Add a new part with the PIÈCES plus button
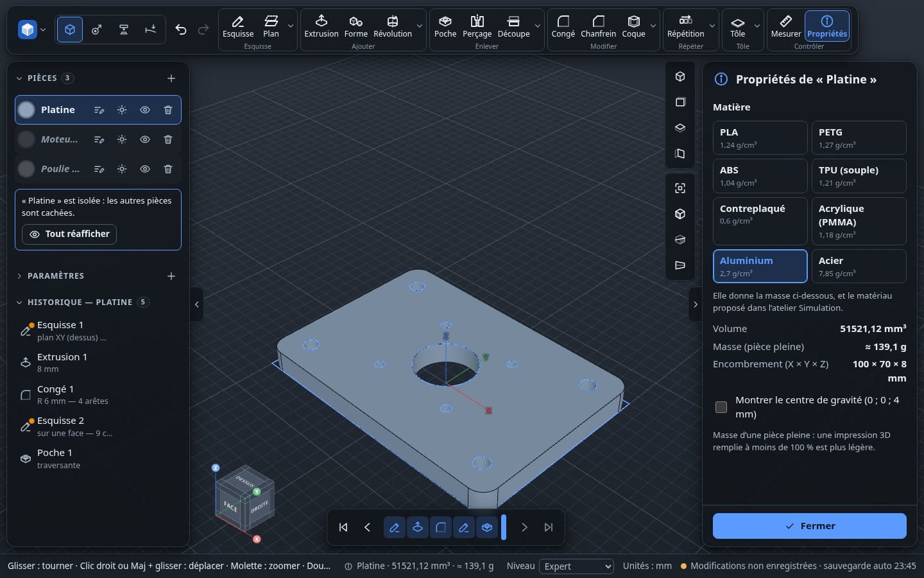Viewport: 924px width, 578px height. tap(171, 78)
